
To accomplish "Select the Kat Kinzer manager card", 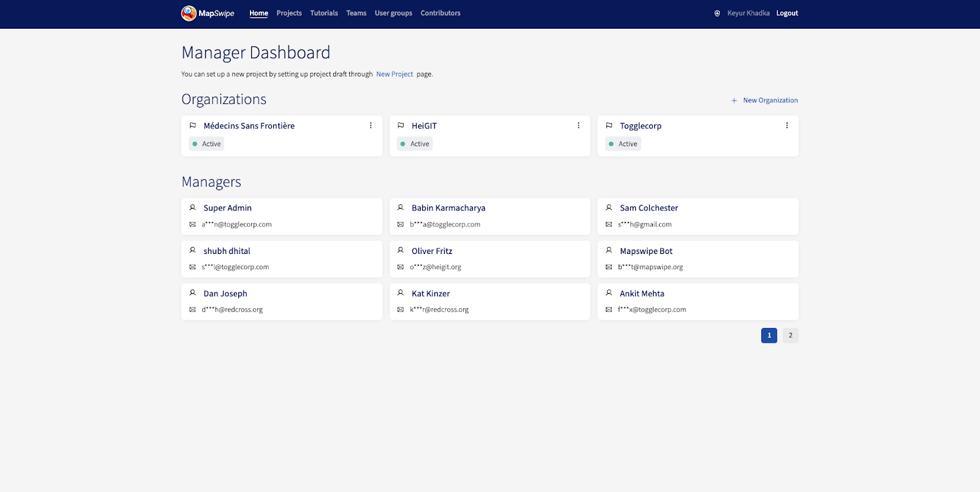I will coord(489,301).
